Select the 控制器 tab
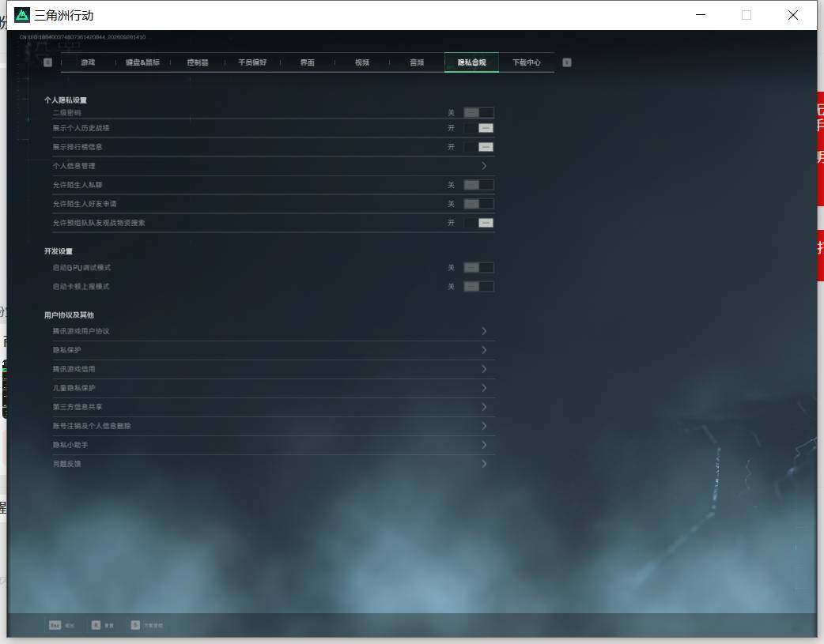Screen dimensions: 824x644 pos(198,62)
